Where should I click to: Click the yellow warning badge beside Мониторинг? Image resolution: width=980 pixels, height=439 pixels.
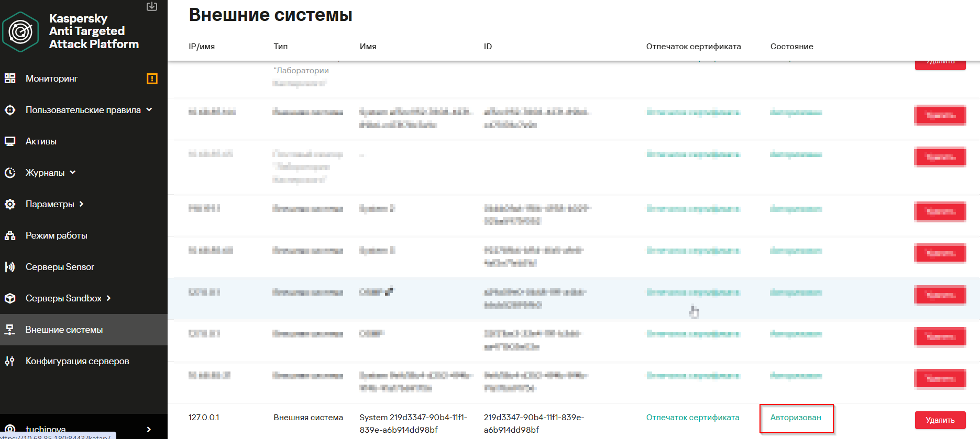(152, 78)
